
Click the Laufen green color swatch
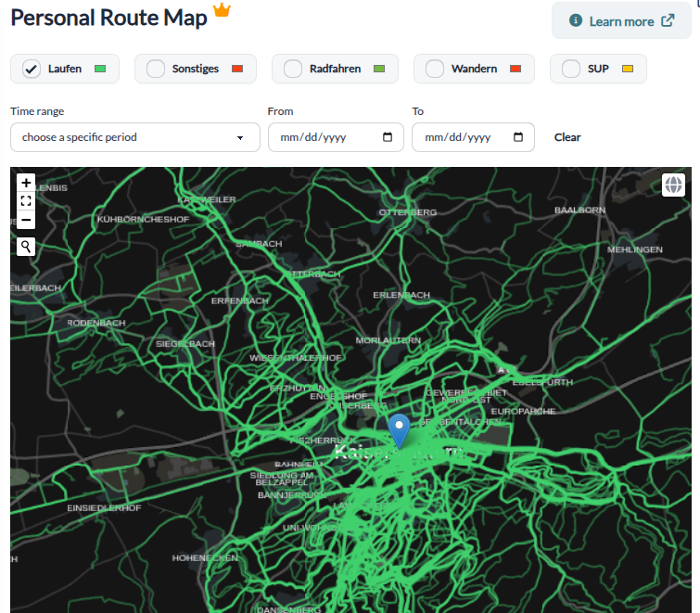(x=100, y=69)
